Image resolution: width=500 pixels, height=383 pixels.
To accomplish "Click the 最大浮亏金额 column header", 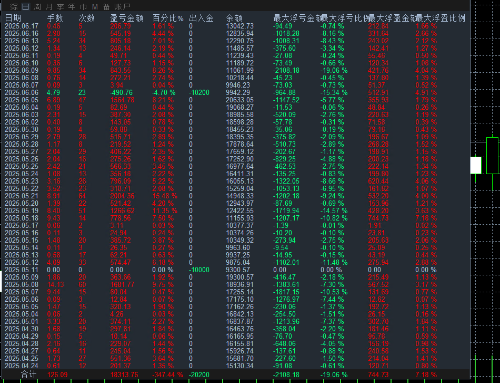I will coord(296,18).
